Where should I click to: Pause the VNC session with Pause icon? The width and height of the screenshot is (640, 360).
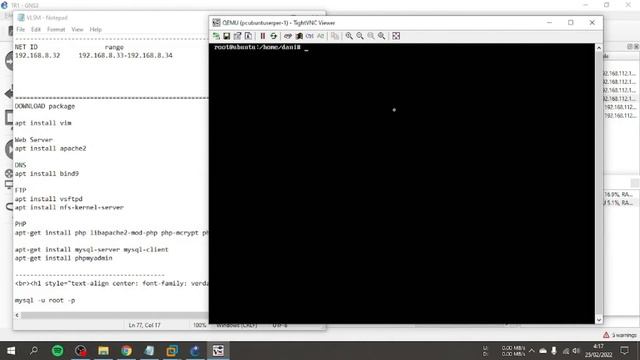coord(263,36)
